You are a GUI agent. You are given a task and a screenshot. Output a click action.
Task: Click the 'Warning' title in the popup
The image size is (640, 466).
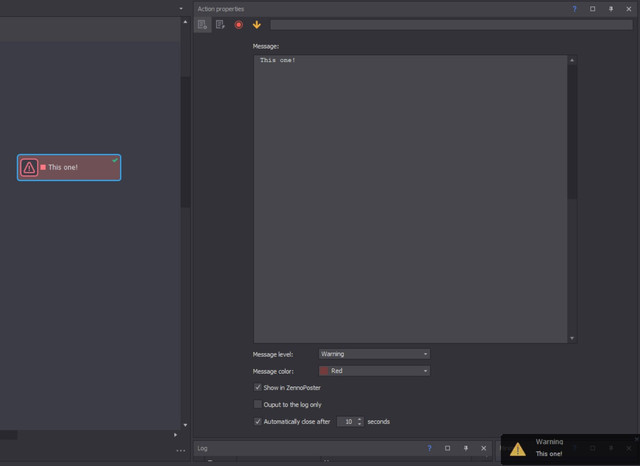tap(549, 442)
